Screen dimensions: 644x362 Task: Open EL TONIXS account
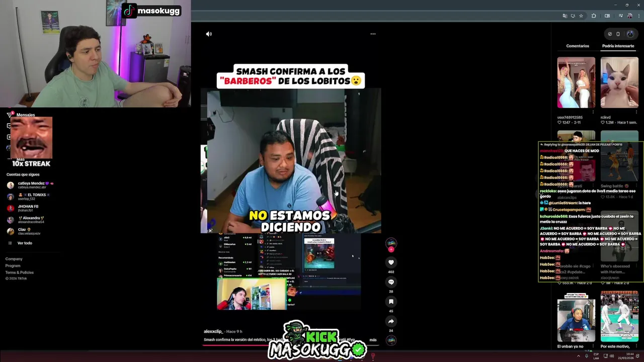[x=30, y=197]
